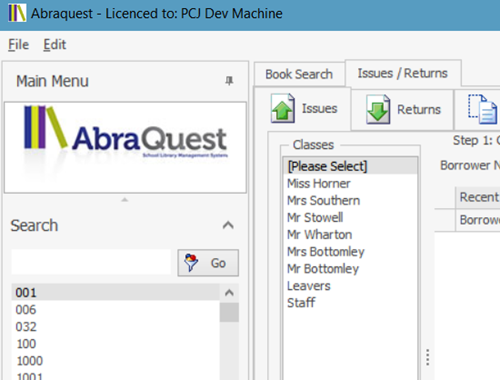Open the Edit menu
This screenshot has height=380, width=500.
55,44
